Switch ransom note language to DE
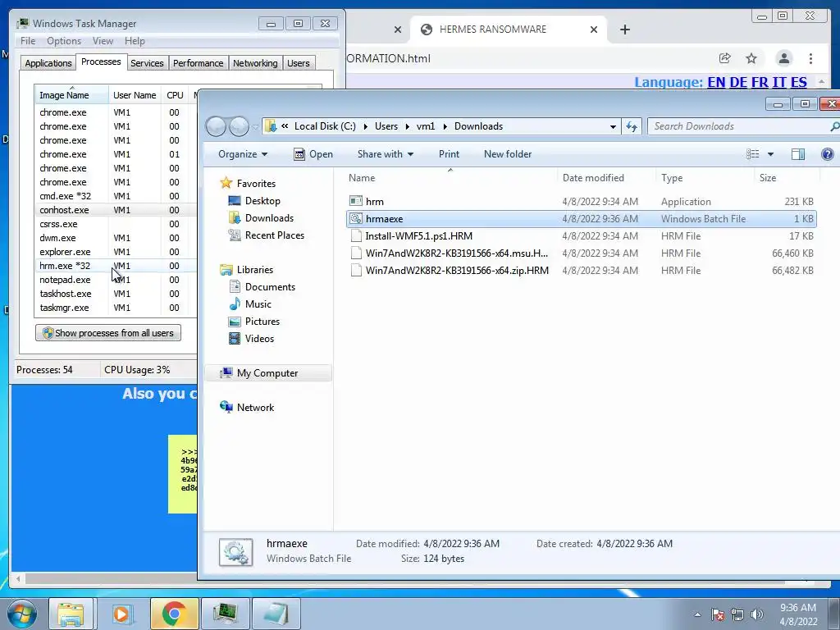 coord(738,83)
